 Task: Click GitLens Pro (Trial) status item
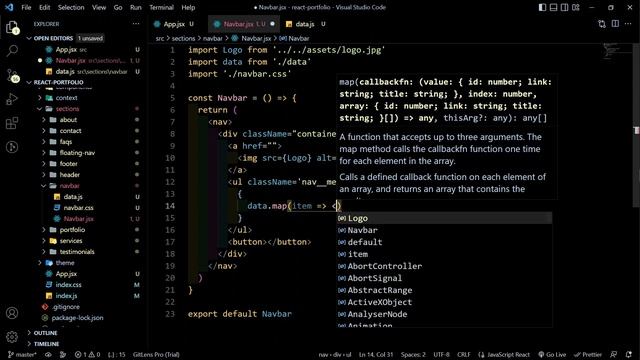tap(156, 355)
